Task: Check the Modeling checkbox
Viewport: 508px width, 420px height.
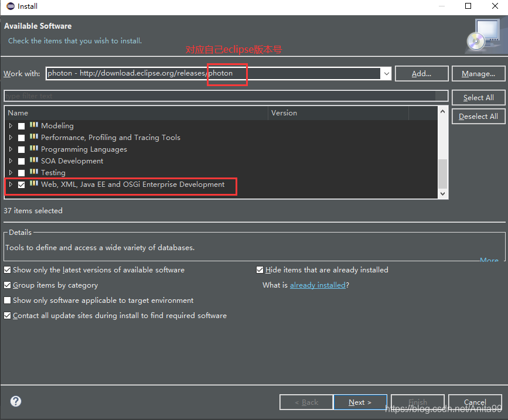Action: click(21, 126)
